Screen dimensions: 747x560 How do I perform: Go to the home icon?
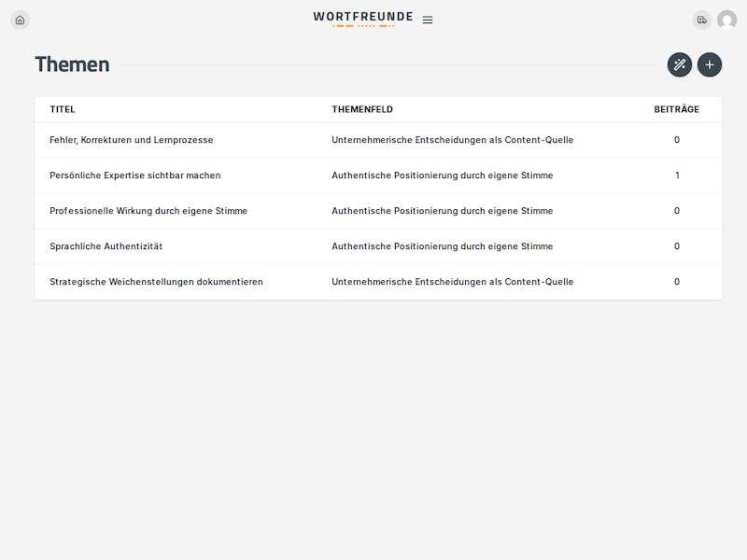20,20
